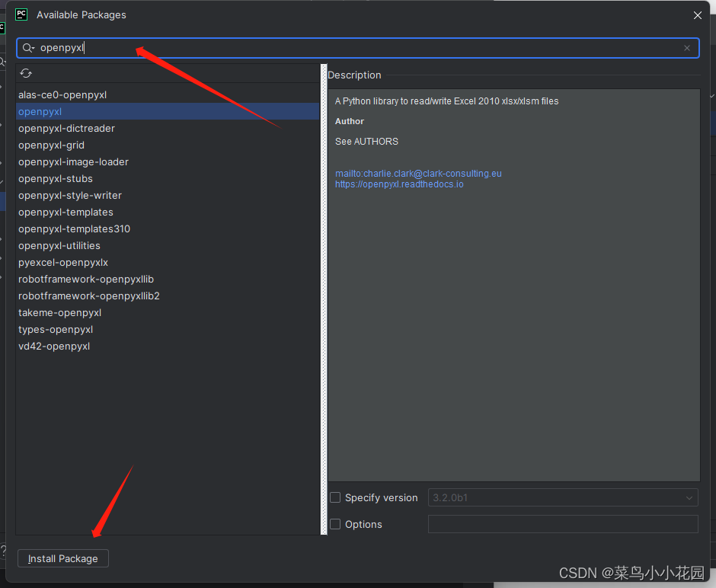Choose the openpyxl-templates row ending in 'templates'
716x588 pixels.
(x=168, y=213)
